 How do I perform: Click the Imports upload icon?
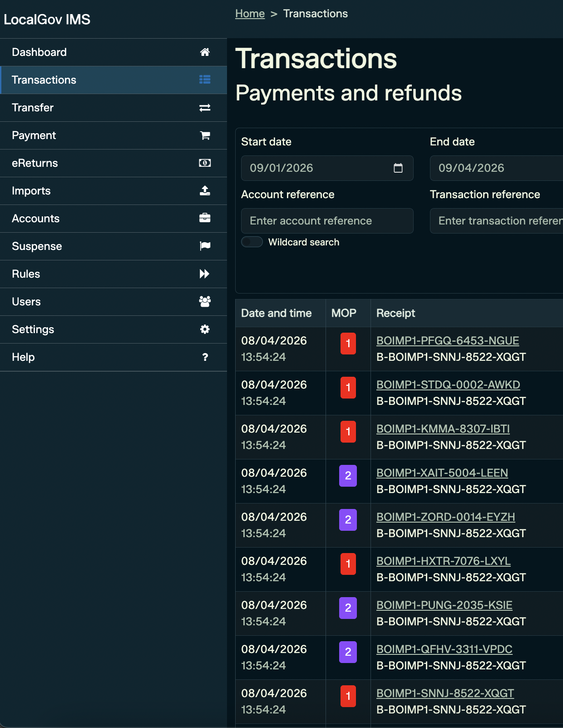(205, 191)
